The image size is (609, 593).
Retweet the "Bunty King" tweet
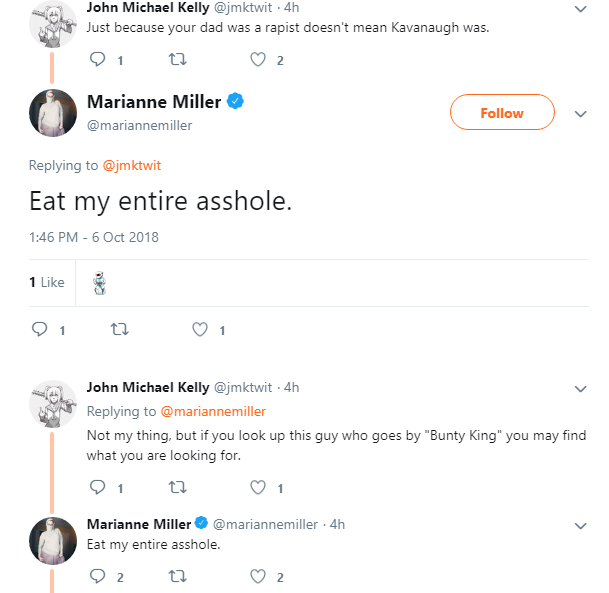coord(177,487)
